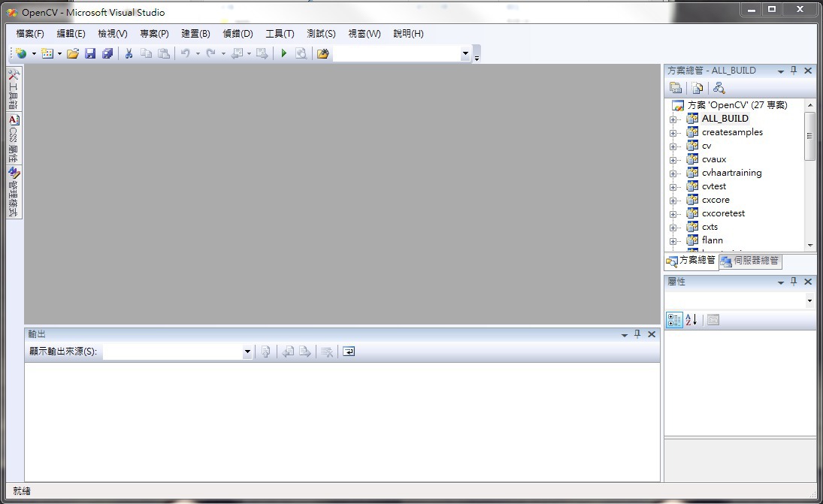
Task: Click the binoculars folder find icon
Action: [x=322, y=53]
